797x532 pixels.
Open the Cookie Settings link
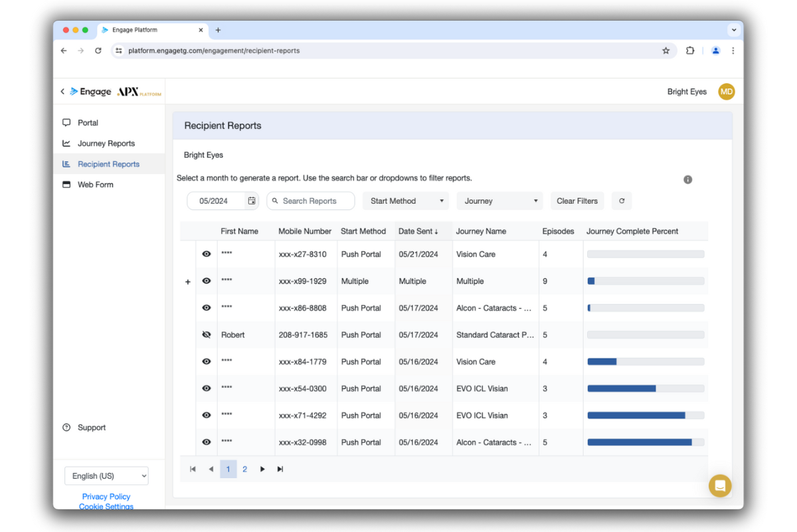106,507
